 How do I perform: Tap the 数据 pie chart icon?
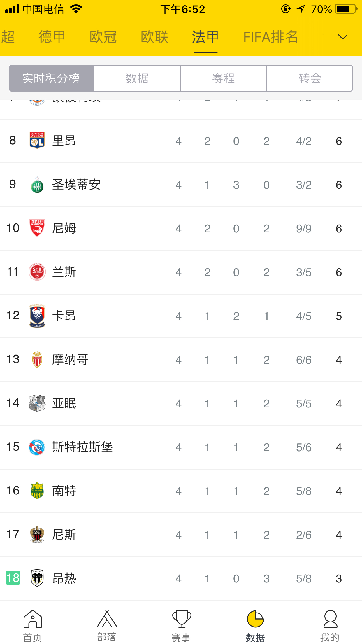point(255,619)
